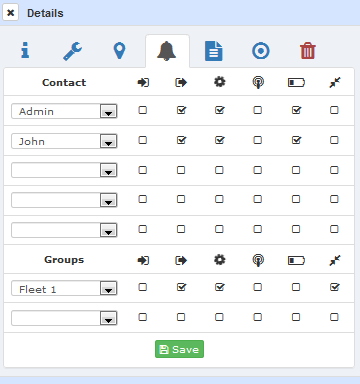Screen dimensions: 360x384
Task: Click the Save button
Action: [x=179, y=349]
